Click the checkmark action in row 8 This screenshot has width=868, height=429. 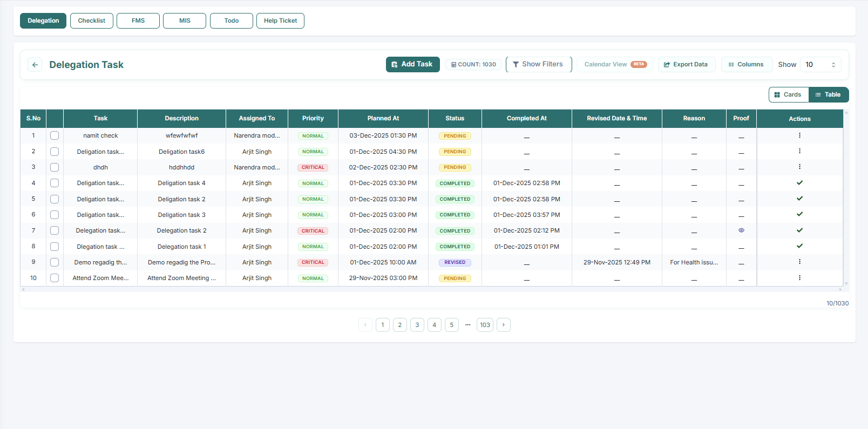click(799, 246)
